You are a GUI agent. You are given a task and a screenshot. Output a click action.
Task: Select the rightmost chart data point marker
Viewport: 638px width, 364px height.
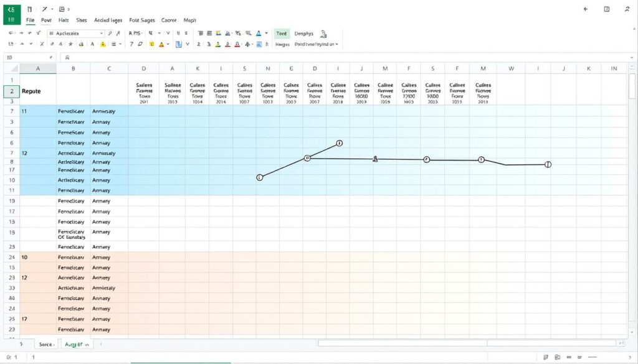pos(548,164)
